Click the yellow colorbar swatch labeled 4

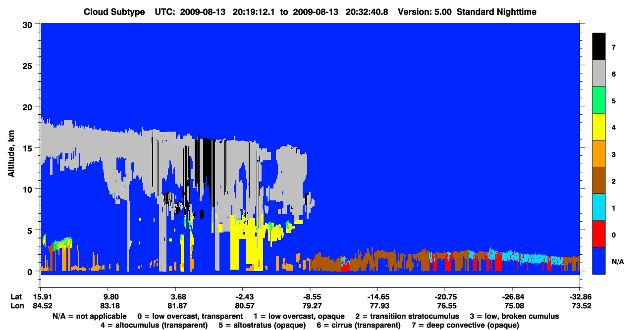click(599, 127)
